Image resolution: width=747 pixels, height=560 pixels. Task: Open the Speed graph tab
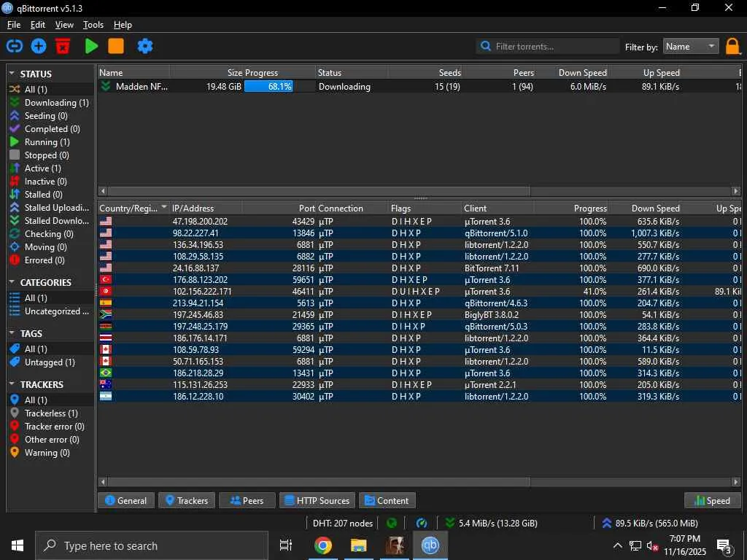point(713,500)
